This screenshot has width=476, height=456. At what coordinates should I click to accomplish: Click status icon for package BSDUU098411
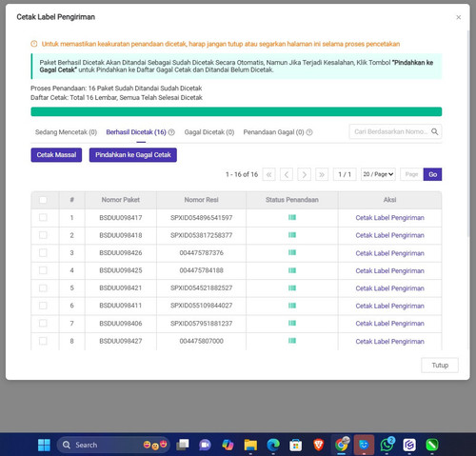click(x=292, y=306)
